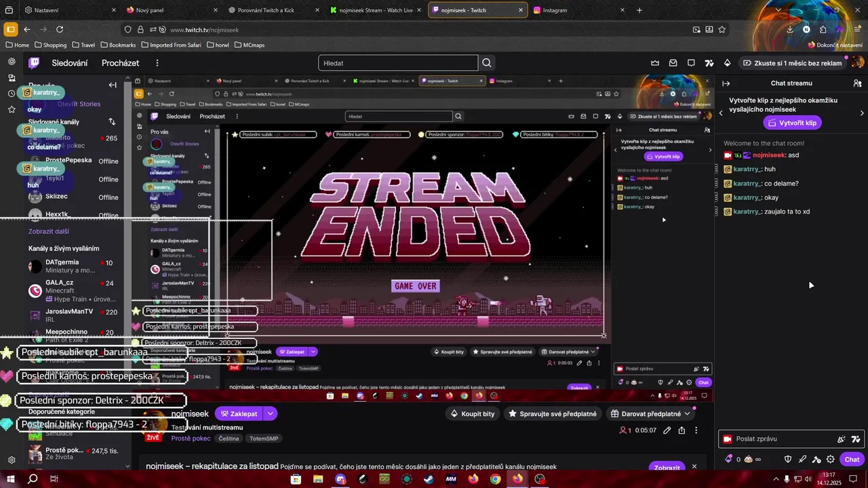Open Discord from taskbar
This screenshot has height=488, width=868.
pos(340,479)
